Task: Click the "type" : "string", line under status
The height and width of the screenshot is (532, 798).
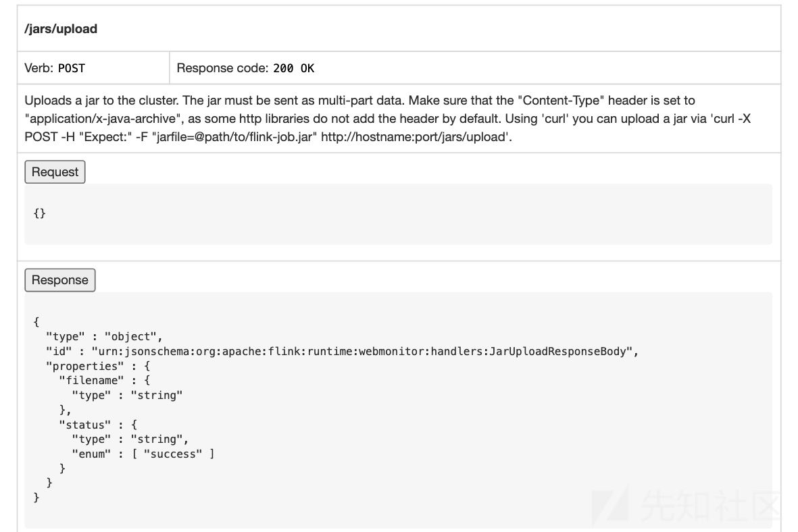Action: click(130, 439)
